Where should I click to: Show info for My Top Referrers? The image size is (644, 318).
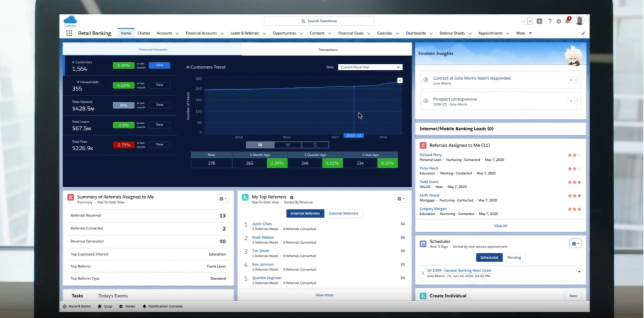pos(292,197)
